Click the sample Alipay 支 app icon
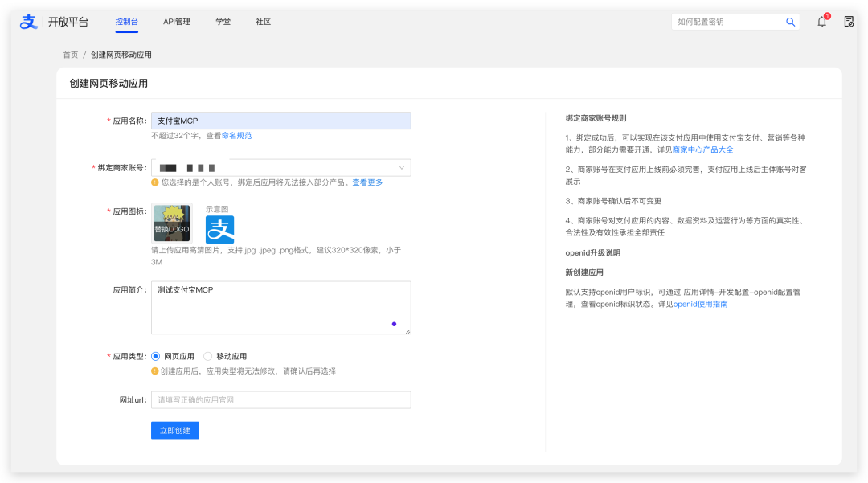The image size is (868, 483). tap(218, 228)
